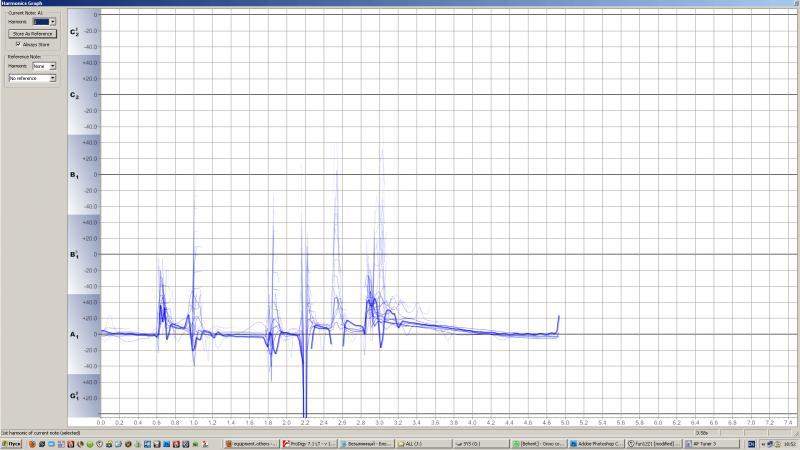Click the B1 note label on axis
The image size is (800, 450).
coord(73,175)
